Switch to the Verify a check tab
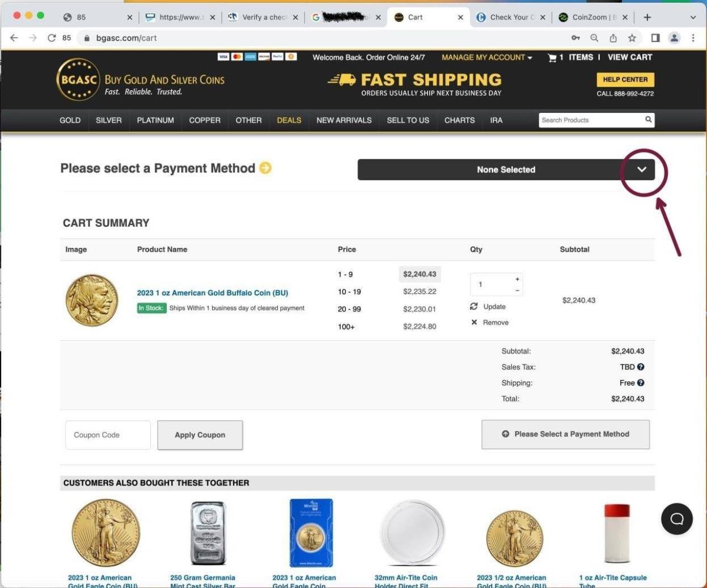 263,17
